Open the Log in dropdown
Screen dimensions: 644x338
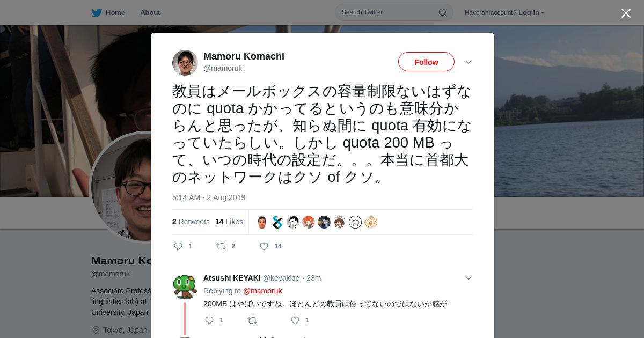[x=531, y=13]
